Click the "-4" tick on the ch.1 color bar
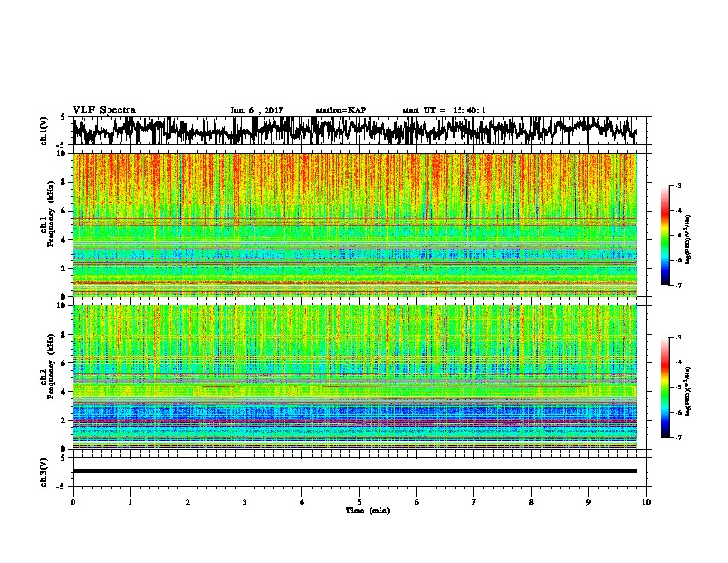The width and height of the screenshot is (728, 563). 677,211
